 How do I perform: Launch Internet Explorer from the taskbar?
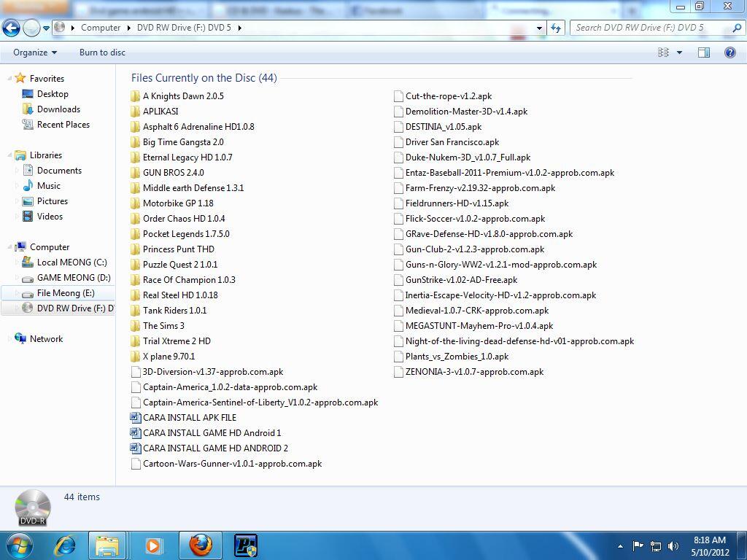64,545
